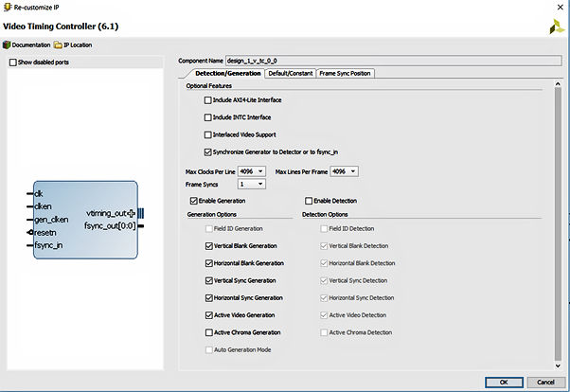This screenshot has height=392, width=570.
Task: Click the Xilinx logo in top right
Action: pos(556,26)
